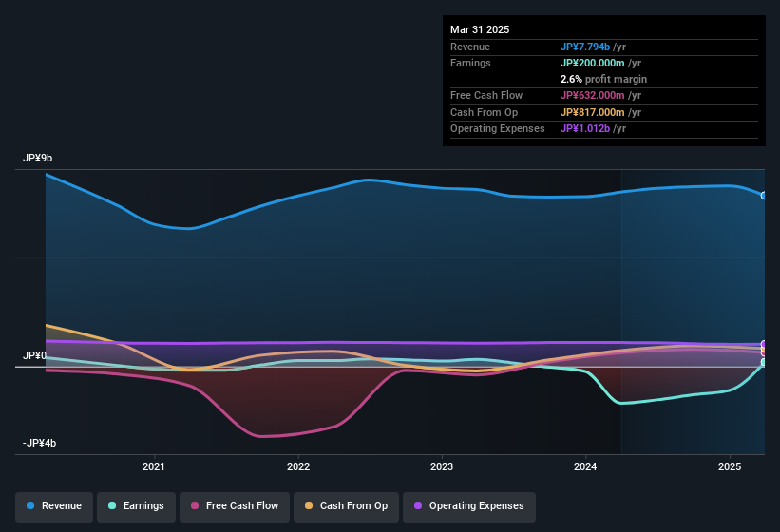
Task: Click the JP¥9b y-axis label
Action: [37, 158]
